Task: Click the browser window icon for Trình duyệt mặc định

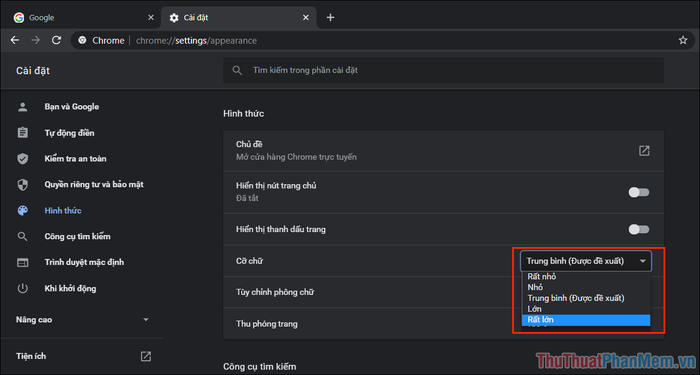Action: (22, 262)
